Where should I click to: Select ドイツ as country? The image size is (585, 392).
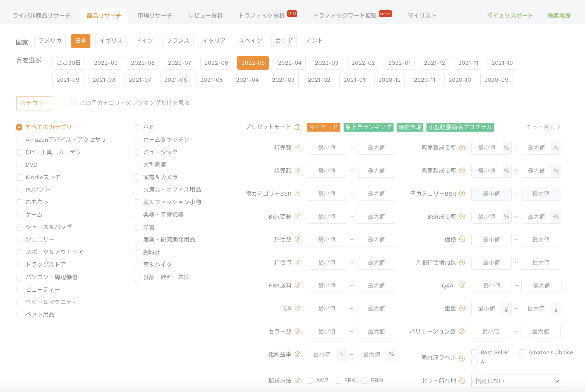tap(145, 41)
